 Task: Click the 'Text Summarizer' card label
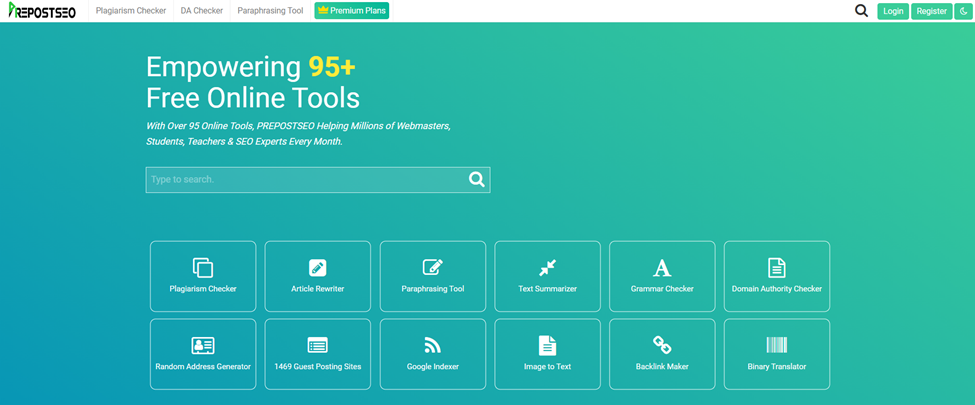(x=547, y=289)
